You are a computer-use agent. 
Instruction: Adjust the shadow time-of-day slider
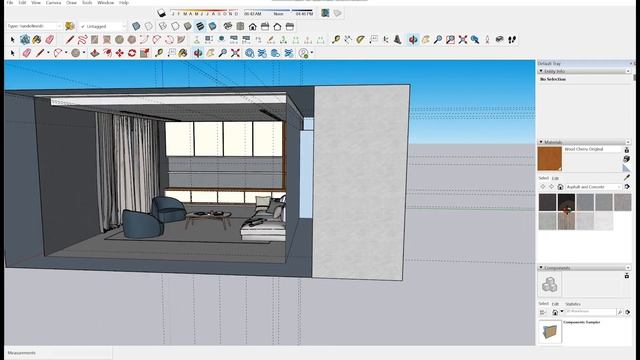(x=278, y=12)
